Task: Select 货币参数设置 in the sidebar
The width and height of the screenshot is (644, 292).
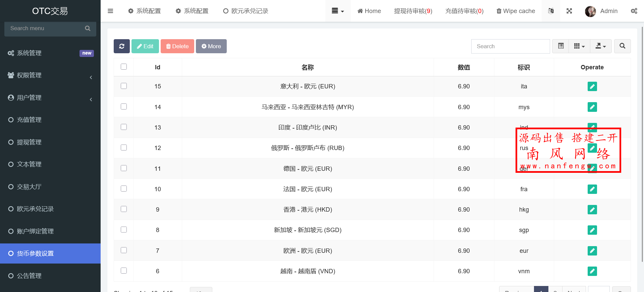Action: pos(50,253)
